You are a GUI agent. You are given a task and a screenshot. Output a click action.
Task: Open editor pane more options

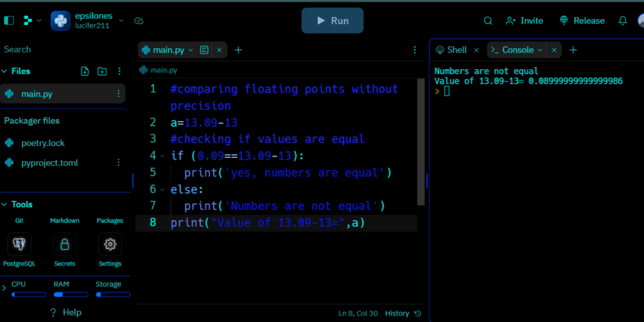[414, 50]
